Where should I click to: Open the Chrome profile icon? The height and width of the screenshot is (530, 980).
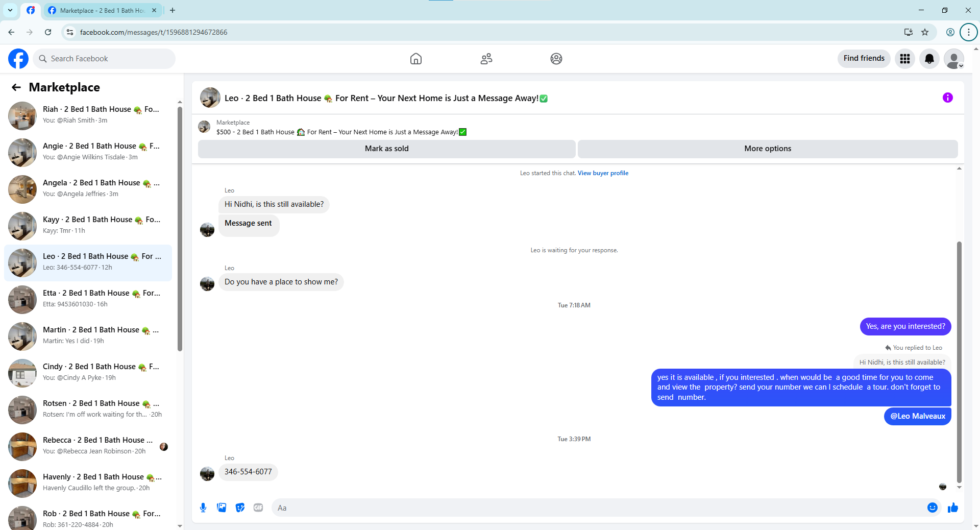pyautogui.click(x=950, y=32)
